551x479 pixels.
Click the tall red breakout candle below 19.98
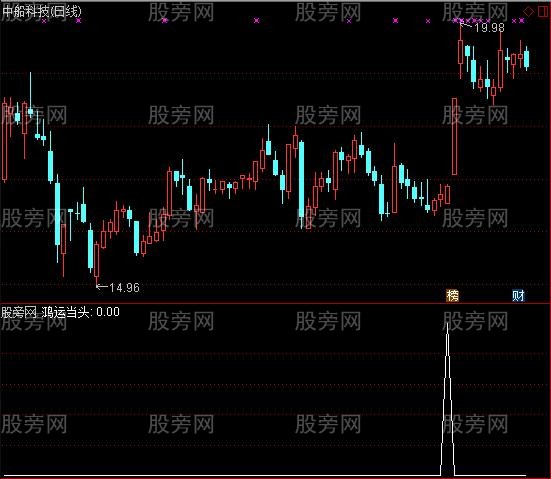coord(454,136)
